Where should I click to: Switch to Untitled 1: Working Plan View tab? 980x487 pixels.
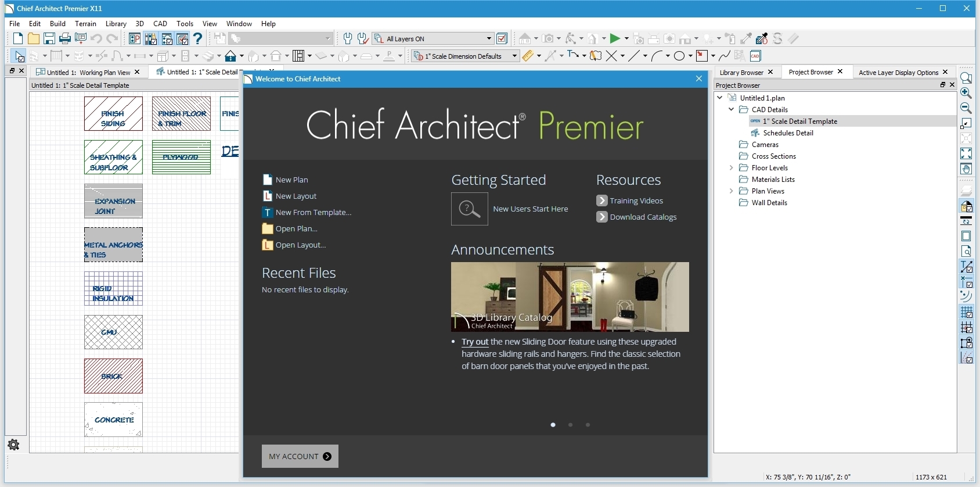click(x=88, y=73)
